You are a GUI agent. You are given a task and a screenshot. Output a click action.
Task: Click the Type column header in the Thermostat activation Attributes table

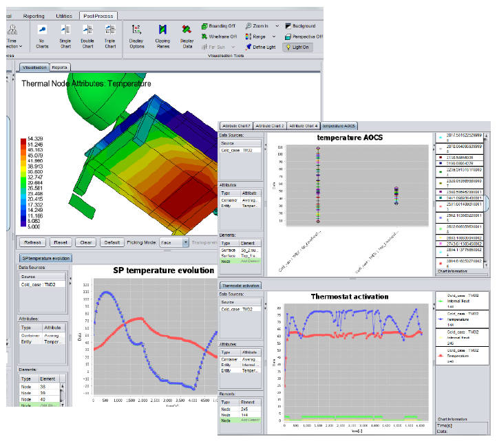(x=230, y=352)
